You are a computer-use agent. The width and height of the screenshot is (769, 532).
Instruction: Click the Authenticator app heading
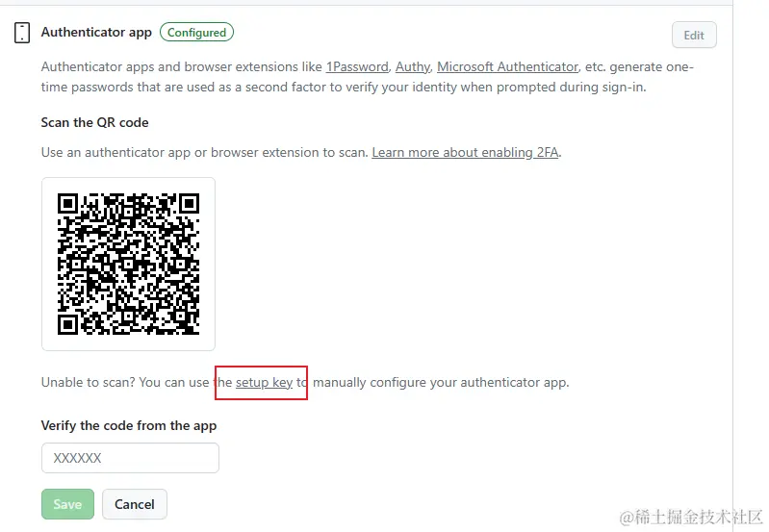[96, 33]
